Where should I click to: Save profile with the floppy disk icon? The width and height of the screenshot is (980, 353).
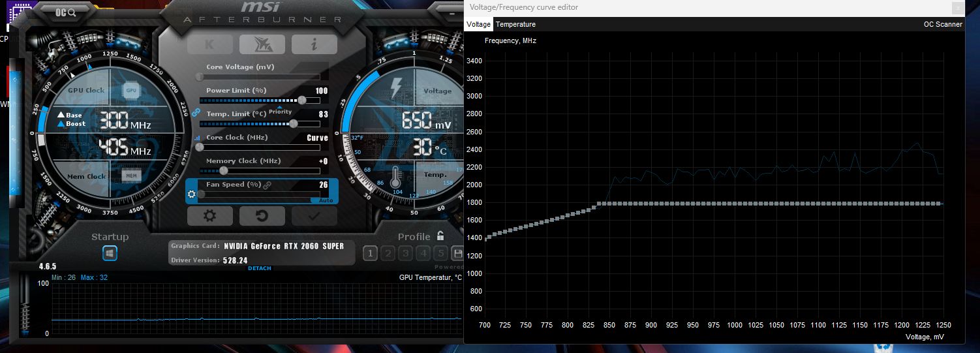[457, 254]
